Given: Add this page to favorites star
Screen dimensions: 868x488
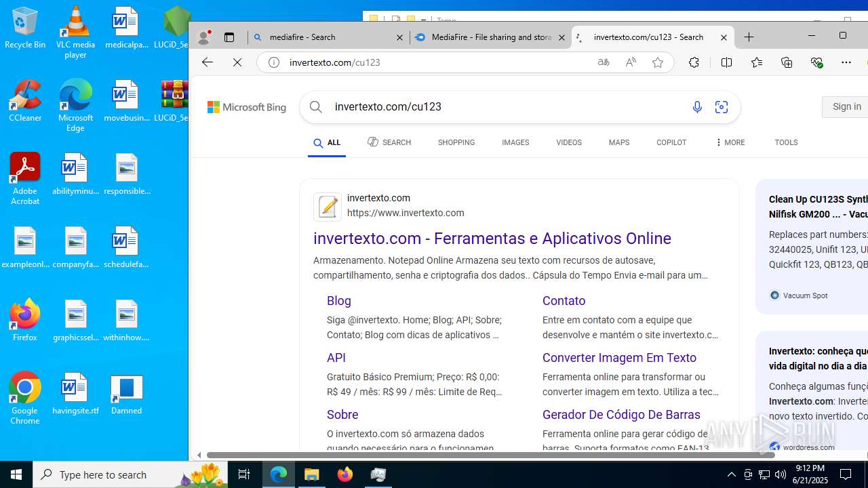Looking at the screenshot, I should coord(658,62).
